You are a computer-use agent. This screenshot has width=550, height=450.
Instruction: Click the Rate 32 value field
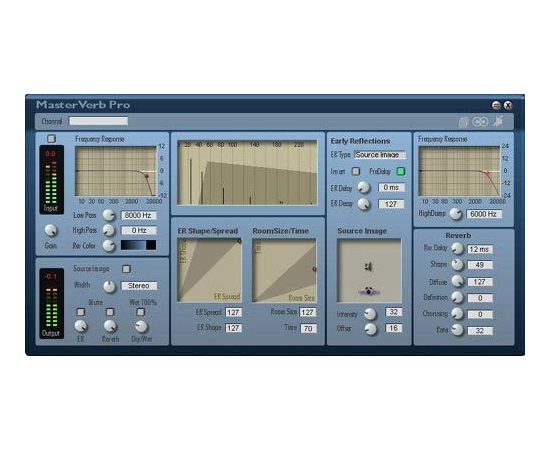coord(480,330)
